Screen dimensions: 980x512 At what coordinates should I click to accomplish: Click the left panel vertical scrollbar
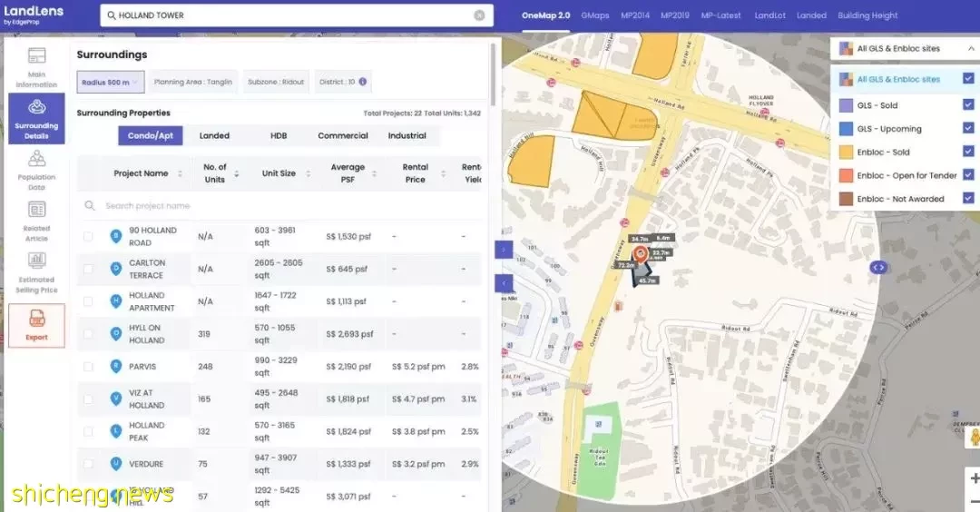(494, 75)
